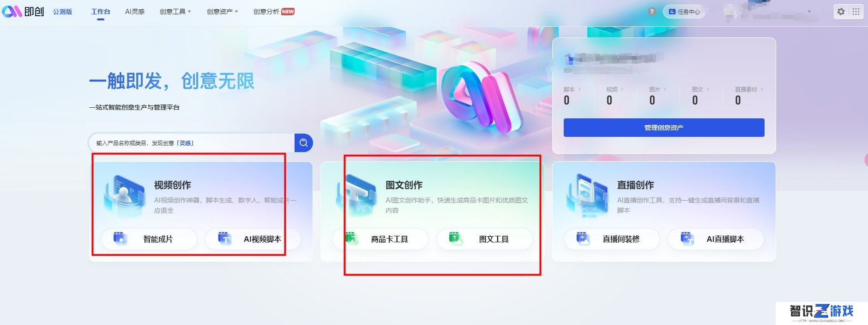This screenshot has height=325, width=868.
Task: Click the icon left of the apps grid
Action: pos(841,12)
